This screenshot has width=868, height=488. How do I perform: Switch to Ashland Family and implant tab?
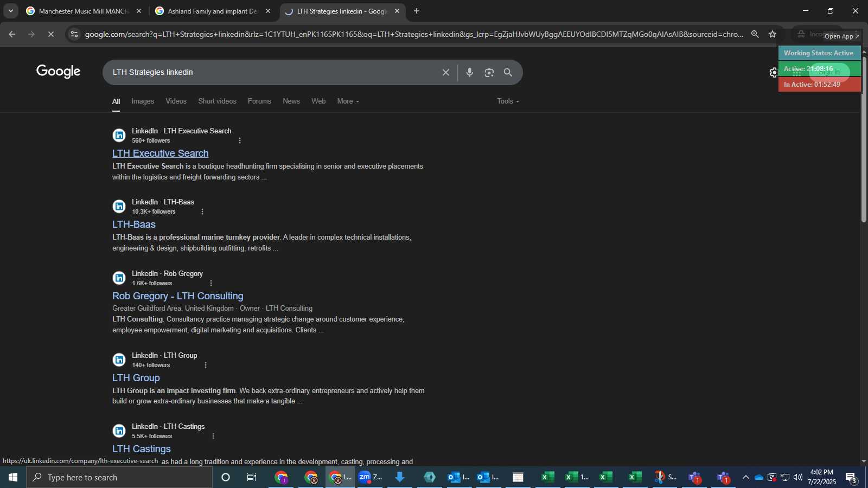pos(213,11)
